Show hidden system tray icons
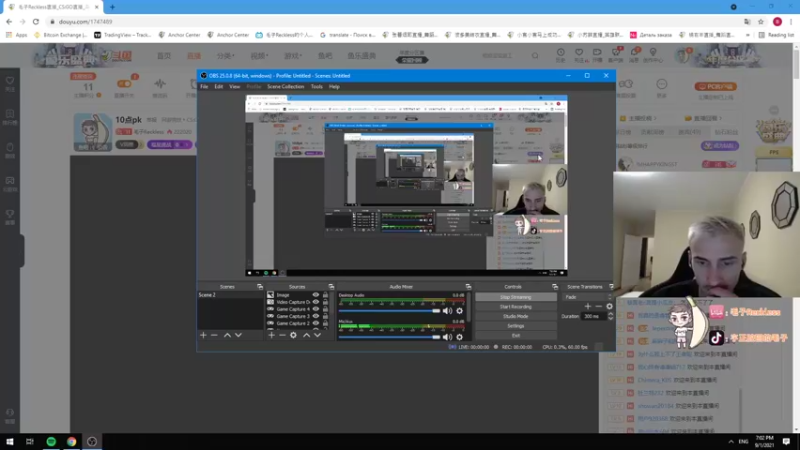This screenshot has height=450, width=800. coord(731,442)
